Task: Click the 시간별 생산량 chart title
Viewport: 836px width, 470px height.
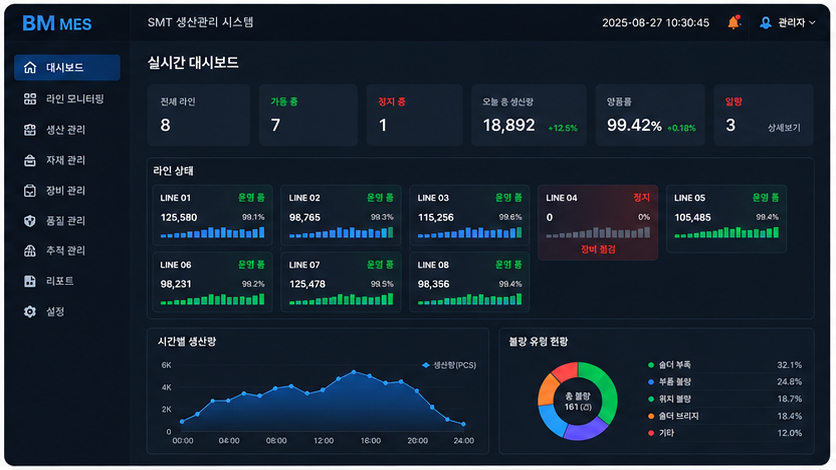Action: click(187, 342)
